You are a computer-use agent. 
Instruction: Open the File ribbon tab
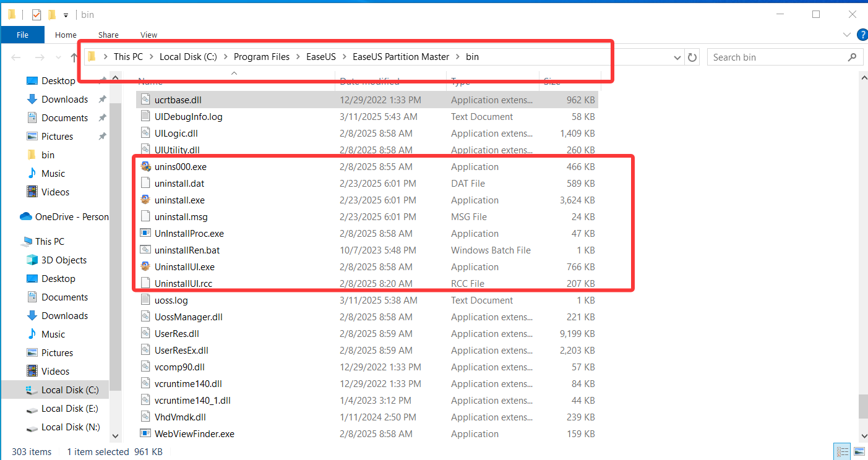click(22, 35)
